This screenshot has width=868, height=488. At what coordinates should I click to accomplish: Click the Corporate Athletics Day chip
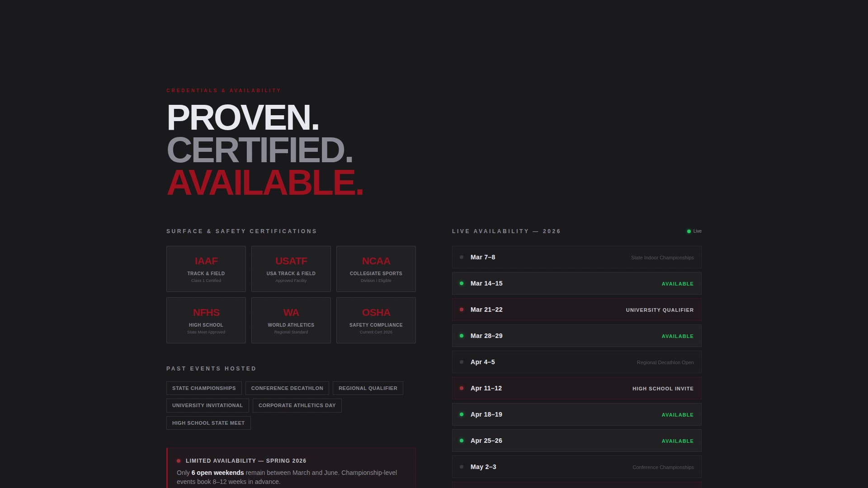tap(297, 405)
